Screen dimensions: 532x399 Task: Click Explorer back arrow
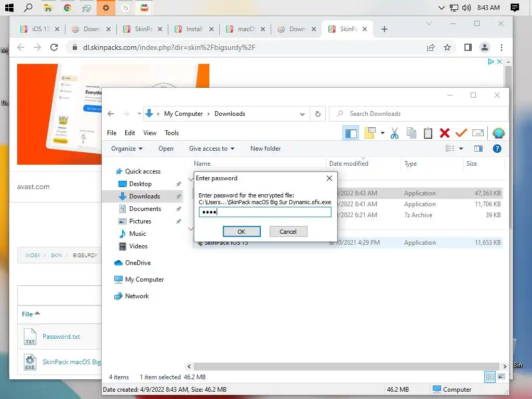[x=111, y=114]
